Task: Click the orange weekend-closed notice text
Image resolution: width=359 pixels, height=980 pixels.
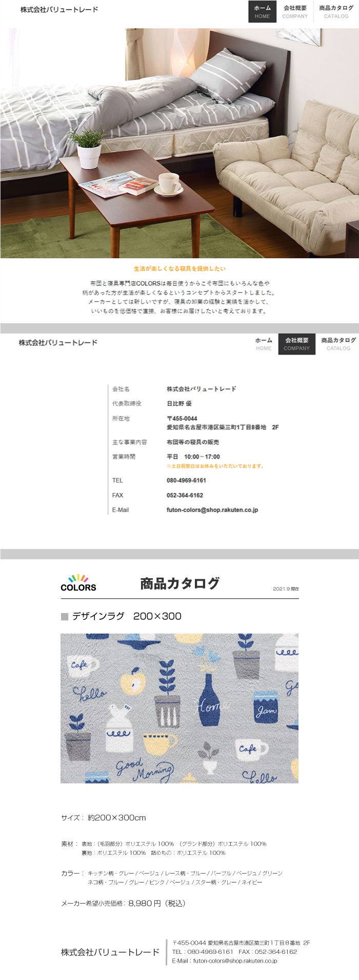Action: click(215, 466)
